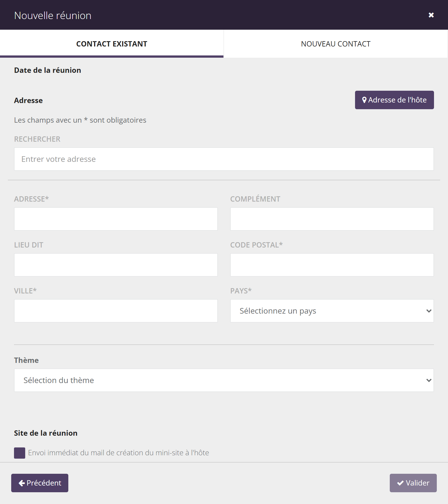Click the 'Site de la réunion' heading
The width and height of the screenshot is (448, 504).
(x=46, y=433)
